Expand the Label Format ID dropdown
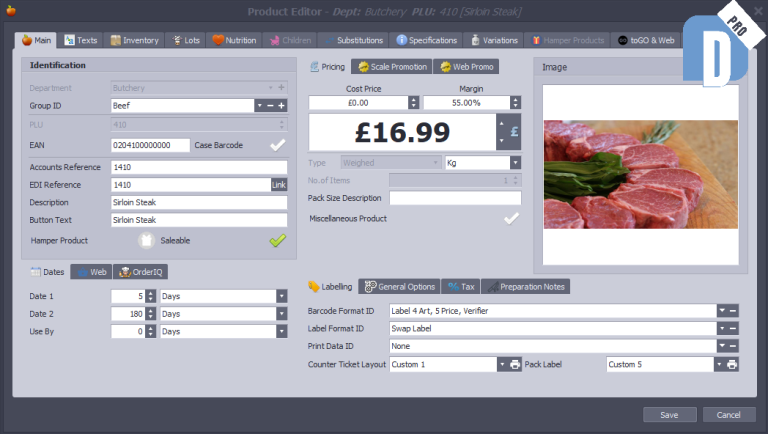Screen dimensions: 768x434 click(x=721, y=329)
